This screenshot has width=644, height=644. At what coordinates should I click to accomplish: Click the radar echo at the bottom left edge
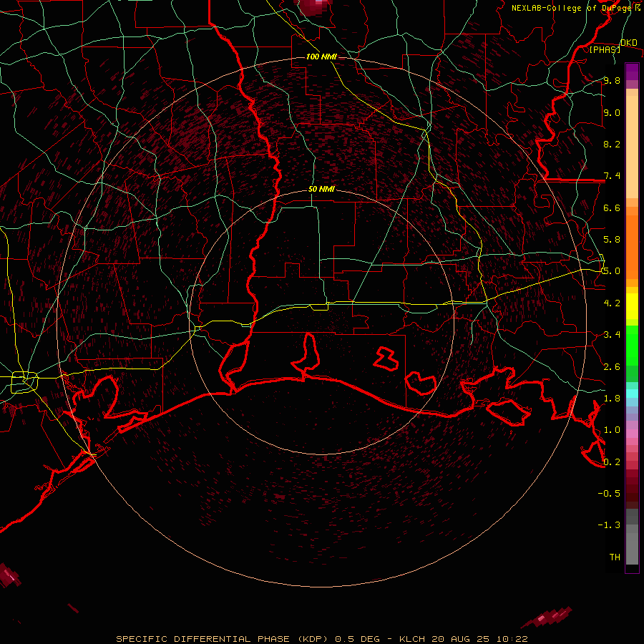[x=9, y=575]
